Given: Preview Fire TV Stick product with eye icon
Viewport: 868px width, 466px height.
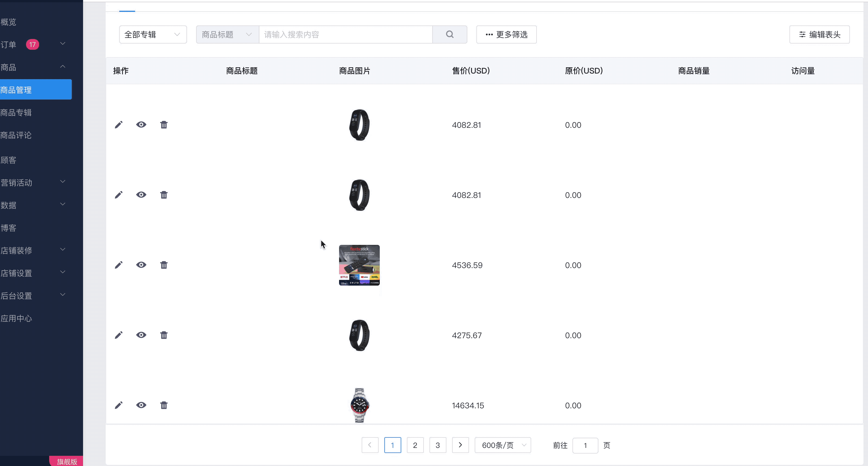Looking at the screenshot, I should (141, 265).
